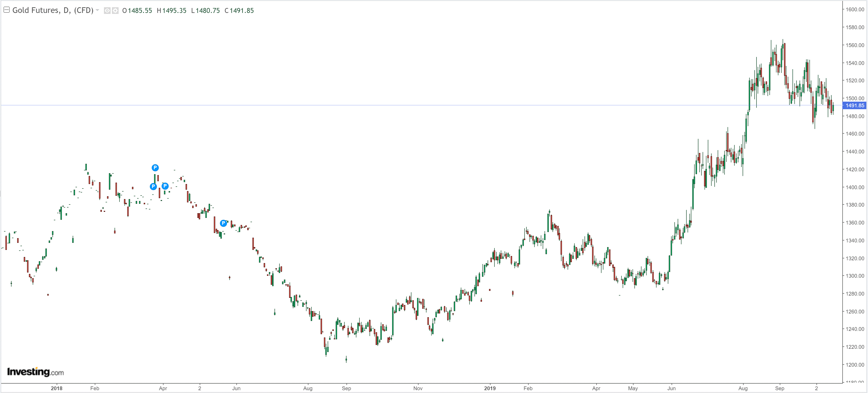Toggle Gold Futures series visibility eye
The width and height of the screenshot is (868, 393).
(x=107, y=10)
